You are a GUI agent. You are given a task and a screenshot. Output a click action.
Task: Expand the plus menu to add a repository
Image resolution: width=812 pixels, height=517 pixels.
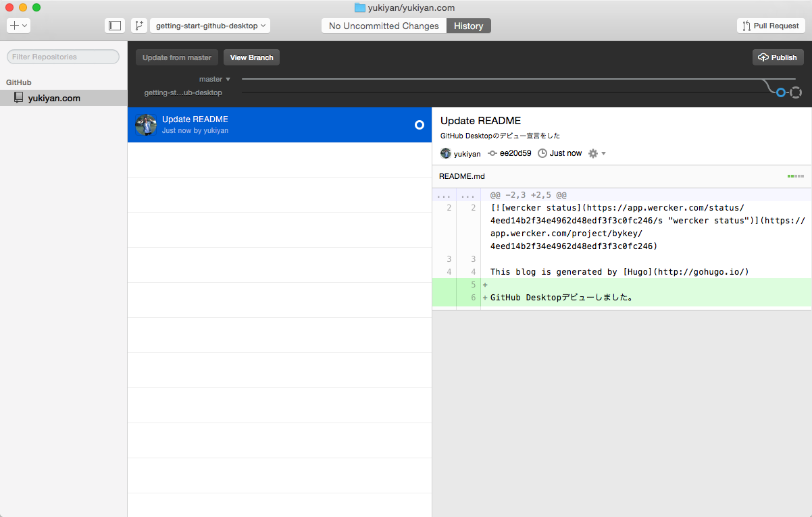(x=17, y=25)
